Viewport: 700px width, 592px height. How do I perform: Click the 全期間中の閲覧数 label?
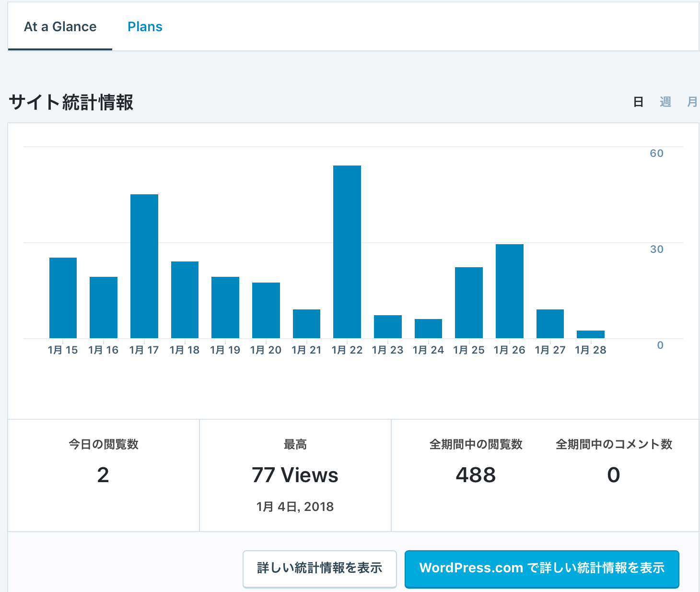476,444
